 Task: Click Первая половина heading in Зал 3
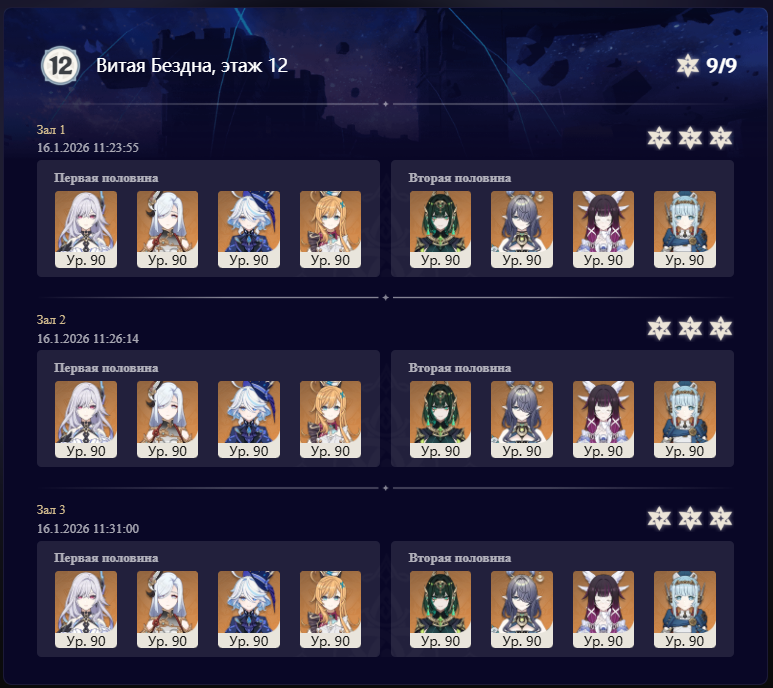click(x=106, y=558)
